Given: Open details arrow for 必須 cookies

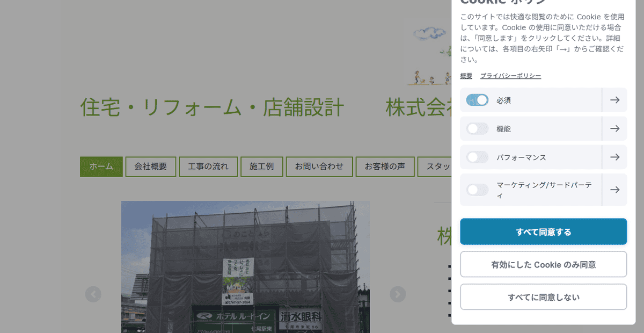Looking at the screenshot, I should (x=614, y=100).
